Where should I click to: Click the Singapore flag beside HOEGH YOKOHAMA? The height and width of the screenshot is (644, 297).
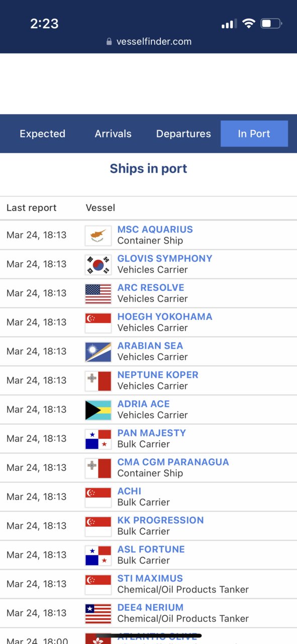click(98, 323)
